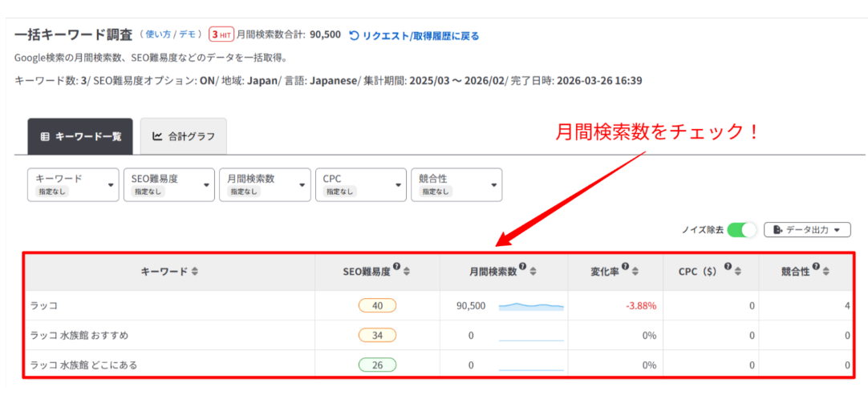Sort by the 変化率 column arrows

click(635, 272)
